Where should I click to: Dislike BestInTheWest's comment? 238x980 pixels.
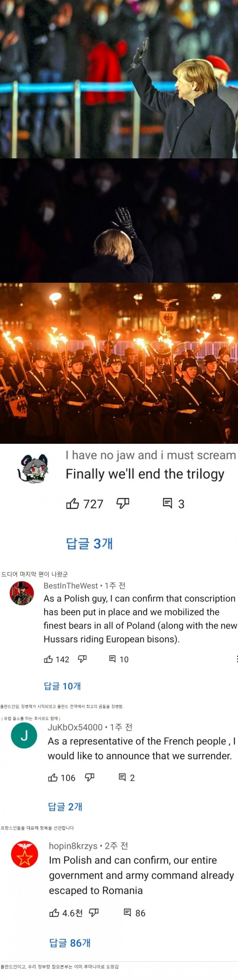82,659
